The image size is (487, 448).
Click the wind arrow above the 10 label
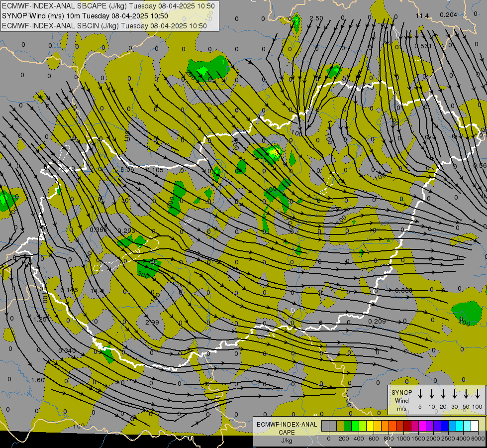[431, 394]
